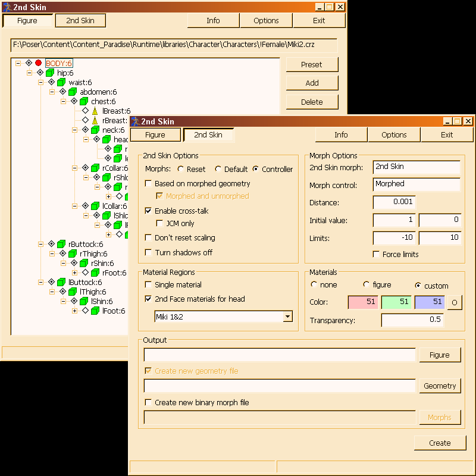The image size is (476, 476).
Task: Click the green cube icon beside neck:6
Action: [95, 130]
